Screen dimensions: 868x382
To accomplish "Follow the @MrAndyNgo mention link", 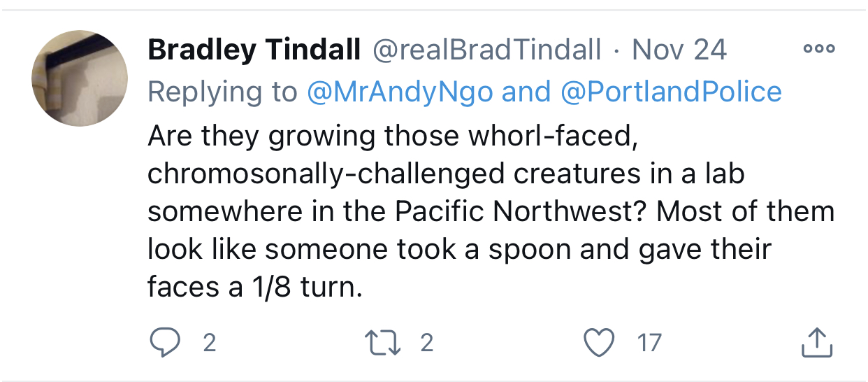I will click(x=400, y=92).
